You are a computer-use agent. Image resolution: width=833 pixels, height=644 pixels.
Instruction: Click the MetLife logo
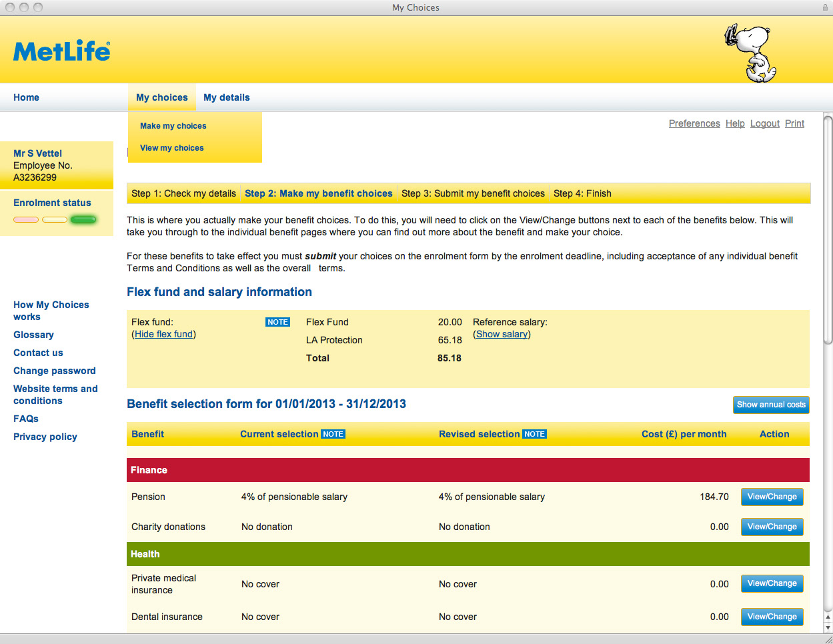point(62,51)
